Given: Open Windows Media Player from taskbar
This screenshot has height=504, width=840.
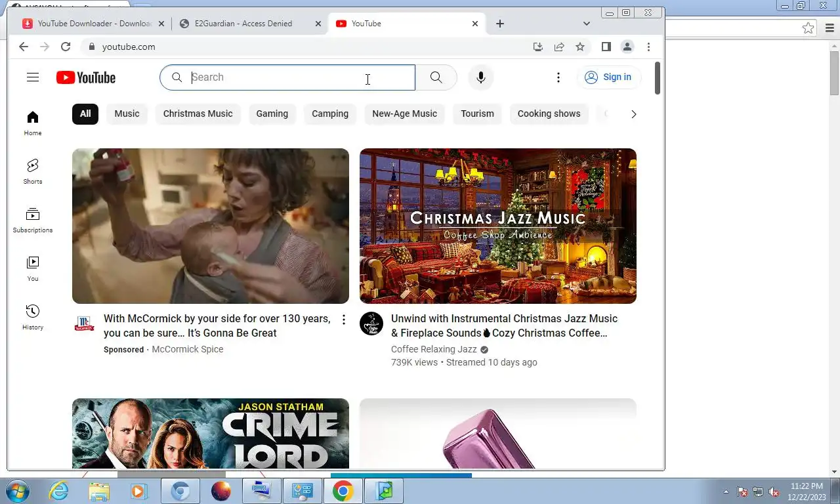Looking at the screenshot, I should [138, 491].
